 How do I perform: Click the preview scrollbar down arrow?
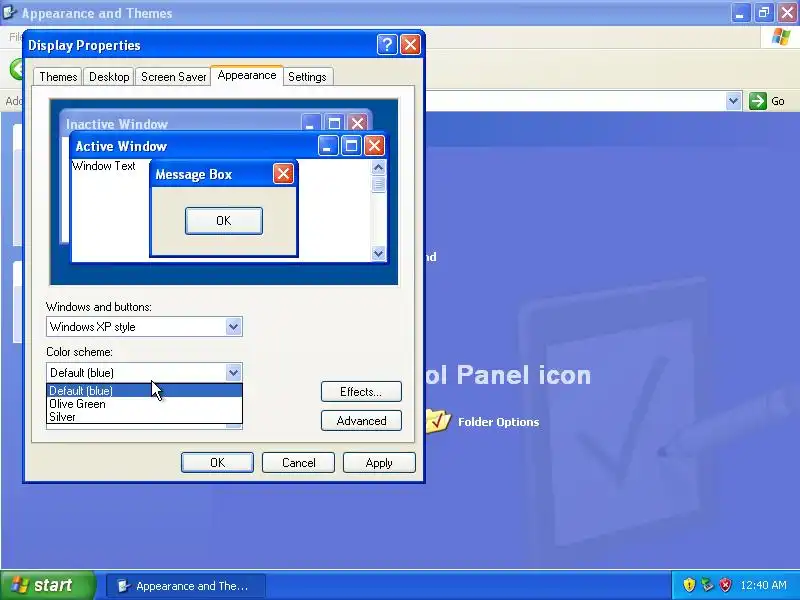coord(379,253)
